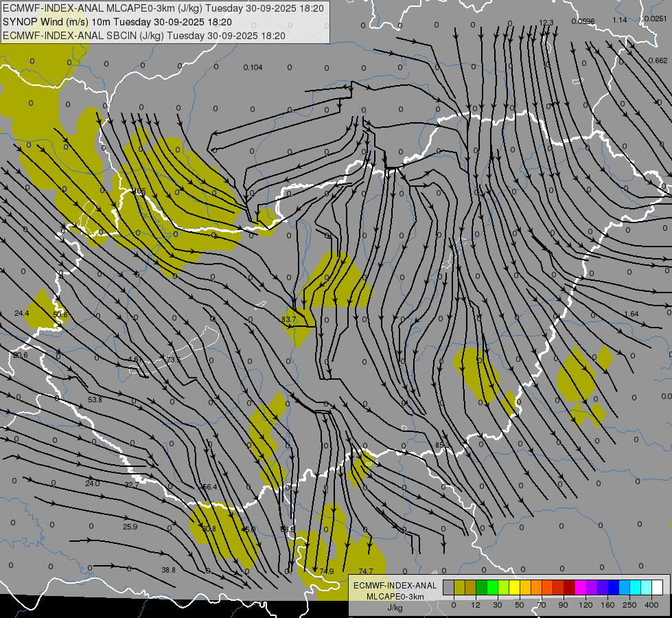Click the gray swatch in the MLCAPE legend

[x=448, y=588]
